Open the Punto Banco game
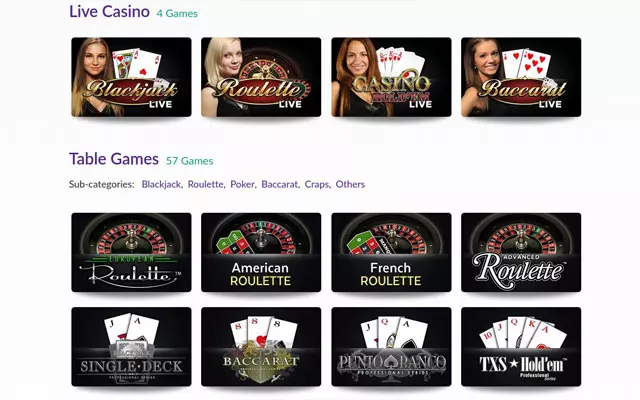The height and width of the screenshot is (400, 640). coord(391,347)
